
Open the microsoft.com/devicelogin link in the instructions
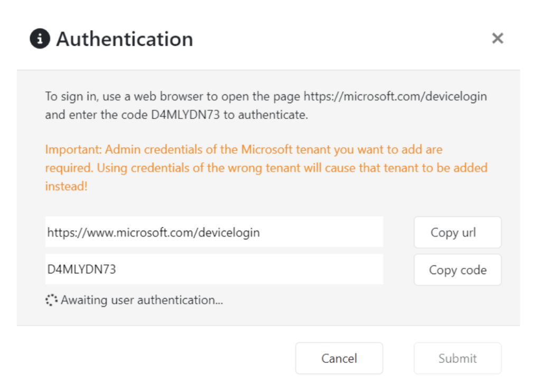[x=395, y=97]
